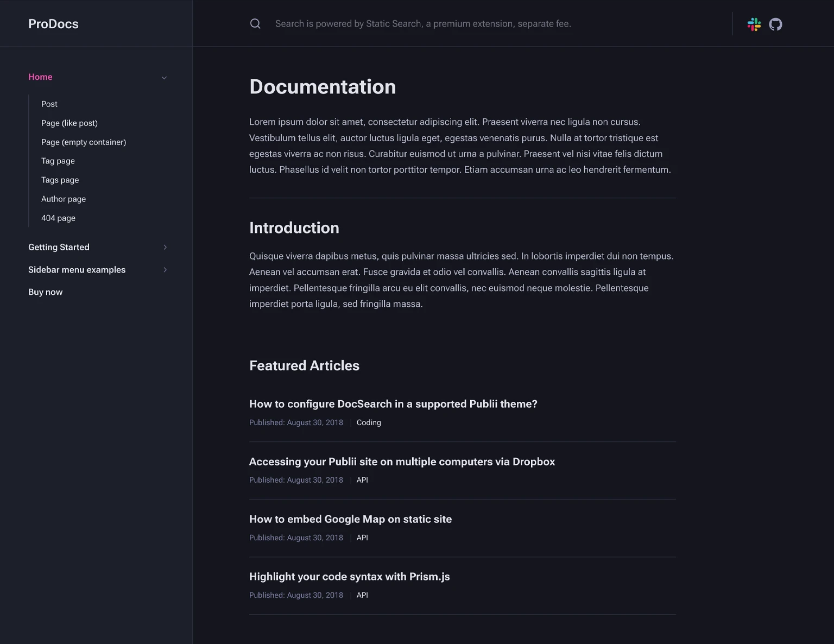
Task: Collapse the Home section chevron
Action: click(164, 78)
